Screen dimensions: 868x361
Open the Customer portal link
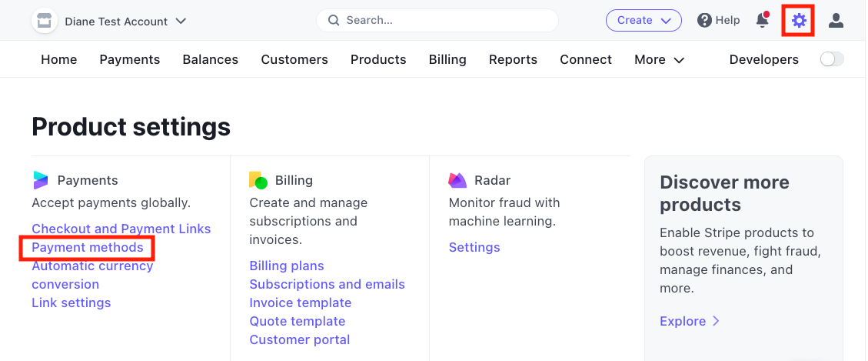click(299, 339)
